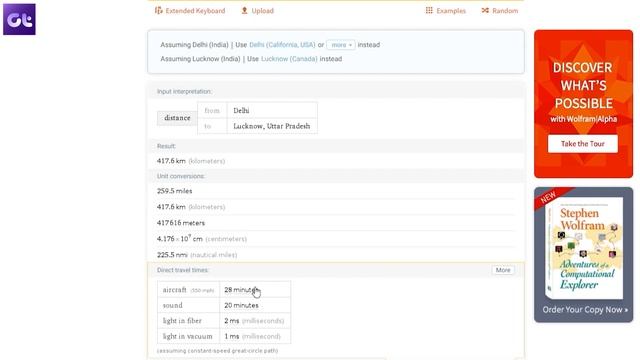640x360 pixels.
Task: Click Order Your Copy Now link
Action: coord(585,309)
